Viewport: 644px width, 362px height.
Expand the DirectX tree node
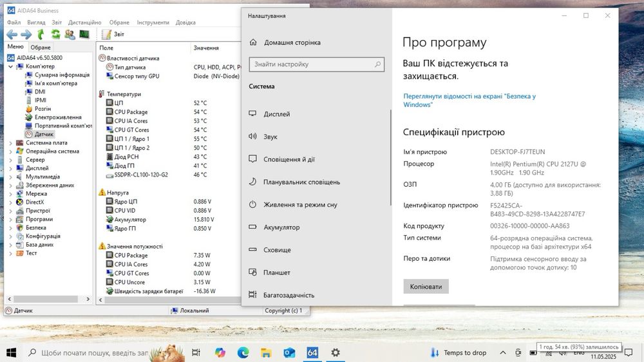11,202
